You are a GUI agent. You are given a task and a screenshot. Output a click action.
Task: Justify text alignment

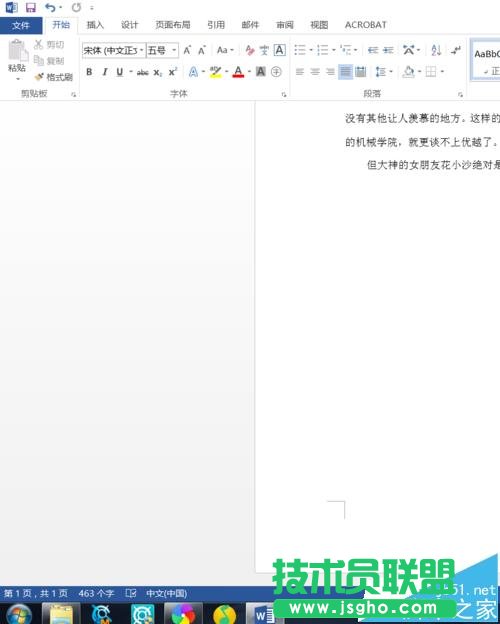tap(345, 72)
